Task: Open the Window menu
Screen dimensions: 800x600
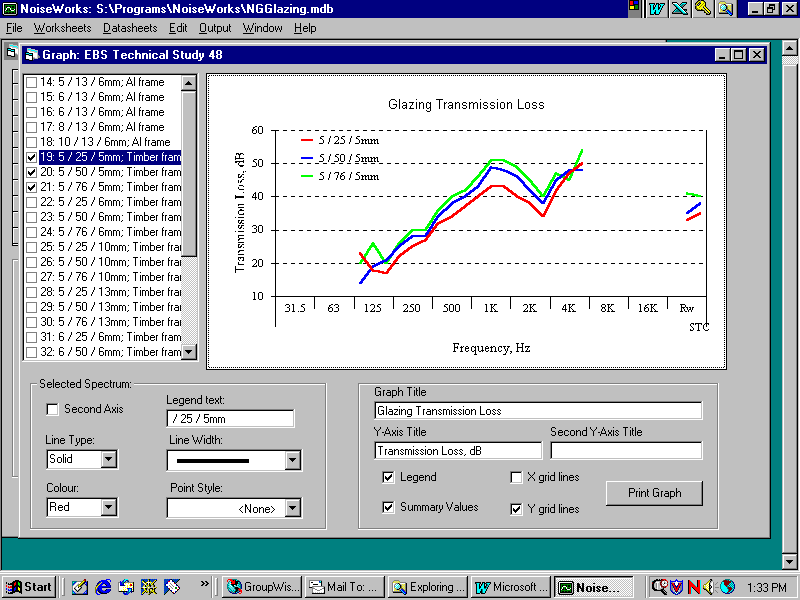Action: click(262, 28)
